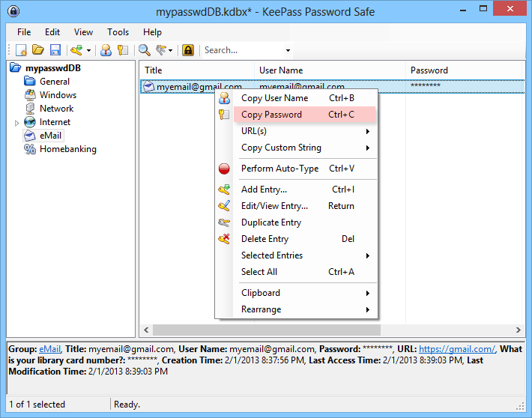This screenshot has width=532, height=418.
Task: Click the Copy Password toolbar icon
Action: pyautogui.click(x=122, y=50)
